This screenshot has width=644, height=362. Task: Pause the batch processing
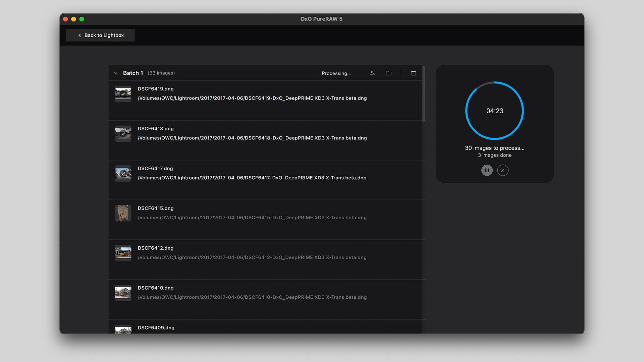pos(487,170)
